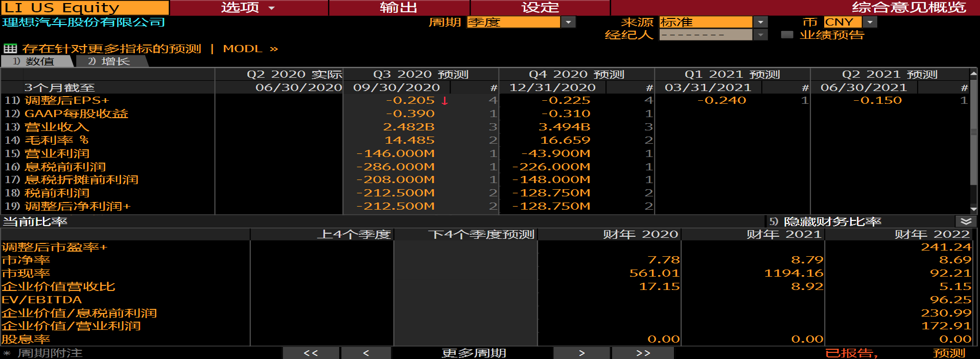Select the 毛利率 % row

coord(57,140)
